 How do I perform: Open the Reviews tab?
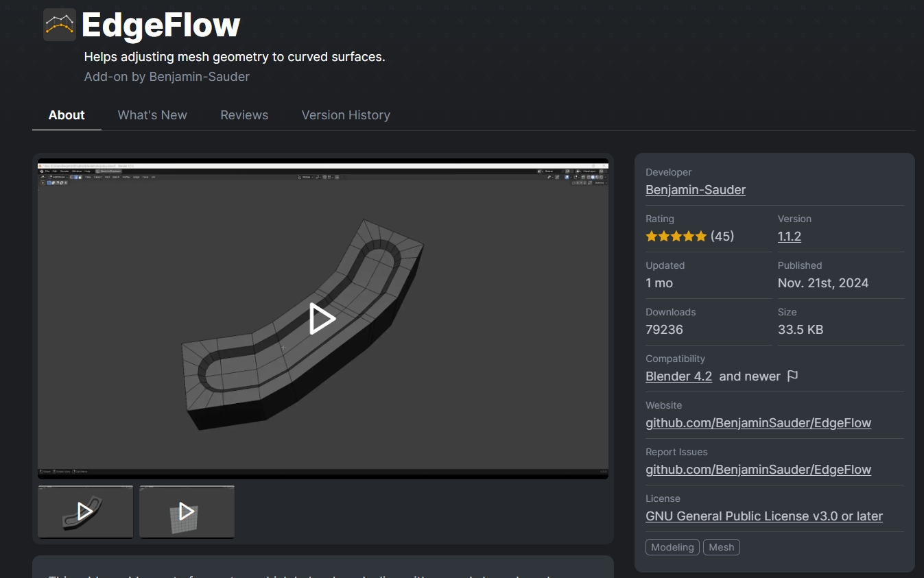pos(244,115)
